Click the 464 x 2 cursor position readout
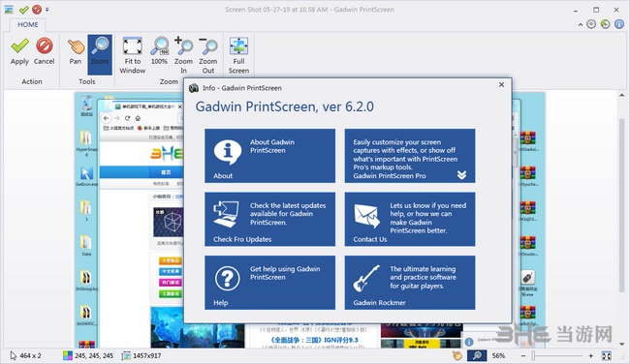Screen dimensions: 630x364 (31, 355)
